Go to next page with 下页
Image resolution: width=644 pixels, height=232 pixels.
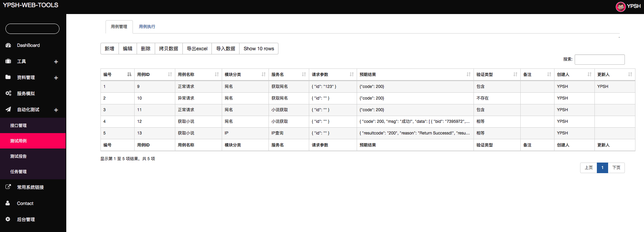[x=616, y=168]
